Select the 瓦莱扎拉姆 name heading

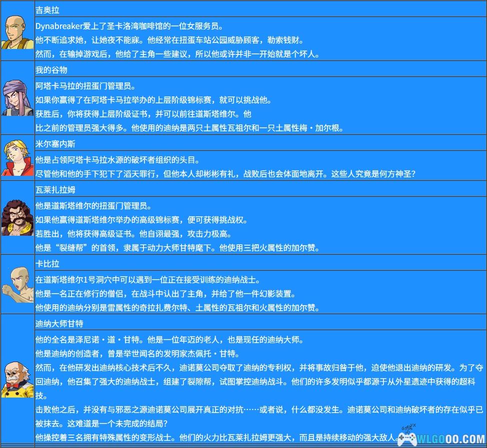click(x=55, y=190)
